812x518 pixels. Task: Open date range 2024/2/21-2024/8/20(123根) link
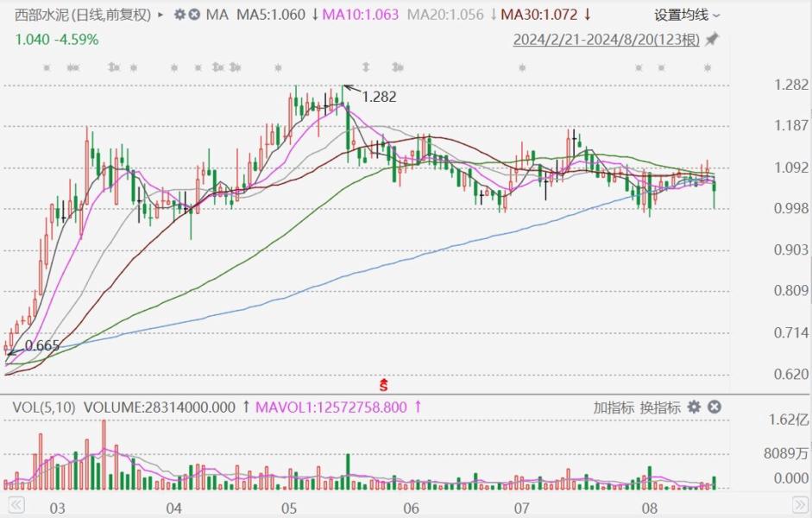(x=607, y=40)
